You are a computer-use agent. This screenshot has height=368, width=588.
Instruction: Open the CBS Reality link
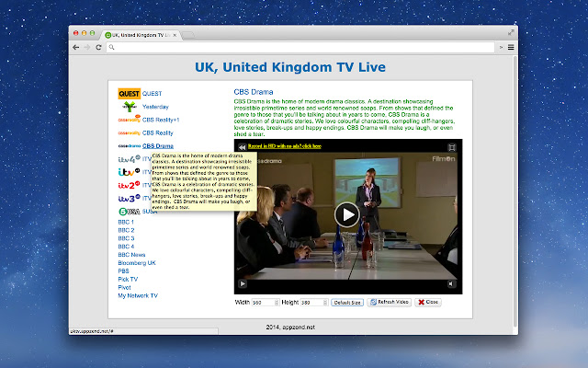pos(157,132)
